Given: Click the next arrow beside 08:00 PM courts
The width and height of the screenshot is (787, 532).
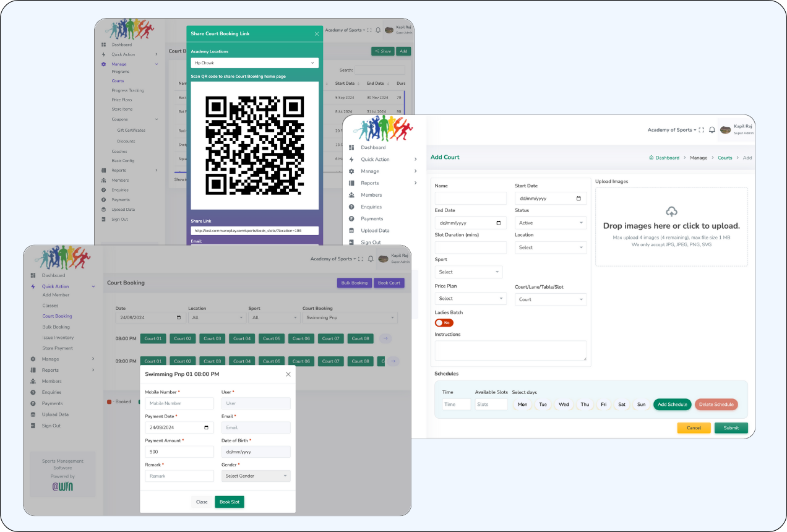Looking at the screenshot, I should [385, 338].
